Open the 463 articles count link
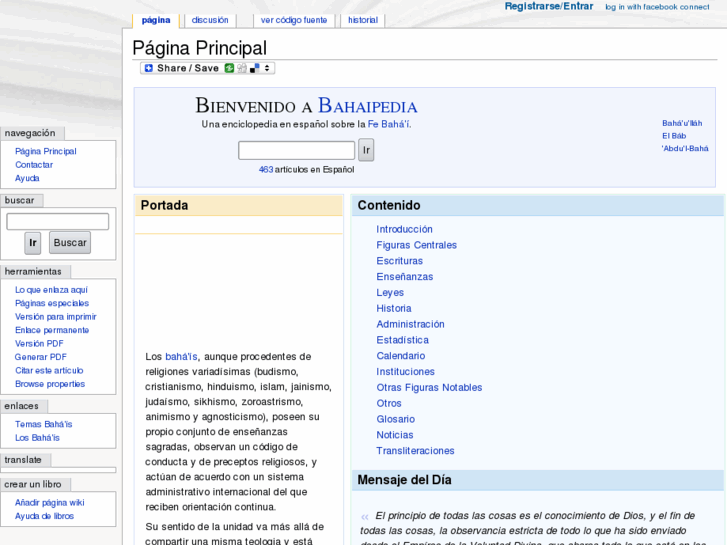 coord(266,170)
